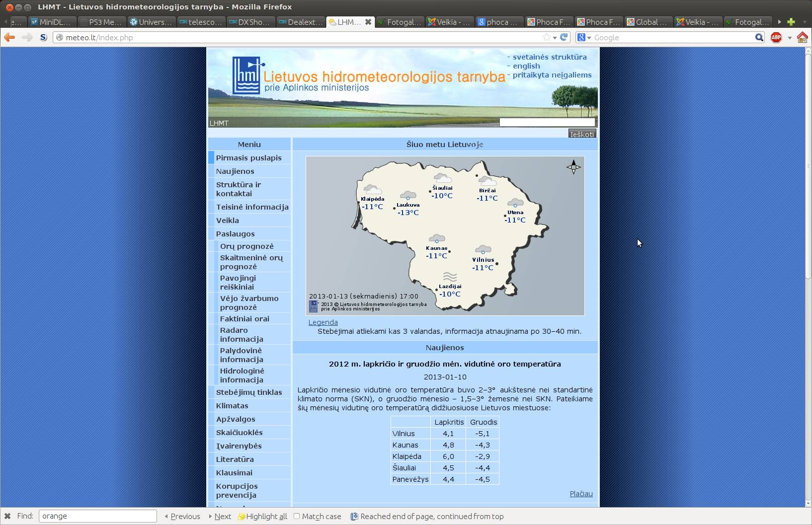The image size is (812, 525).
Task: Click the Firefox home icon
Action: click(x=802, y=37)
